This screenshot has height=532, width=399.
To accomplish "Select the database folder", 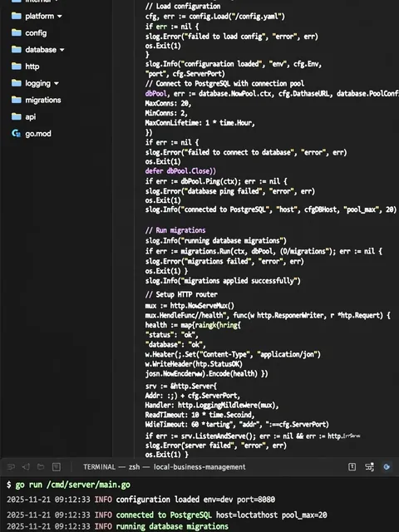I will pyautogui.click(x=41, y=50).
